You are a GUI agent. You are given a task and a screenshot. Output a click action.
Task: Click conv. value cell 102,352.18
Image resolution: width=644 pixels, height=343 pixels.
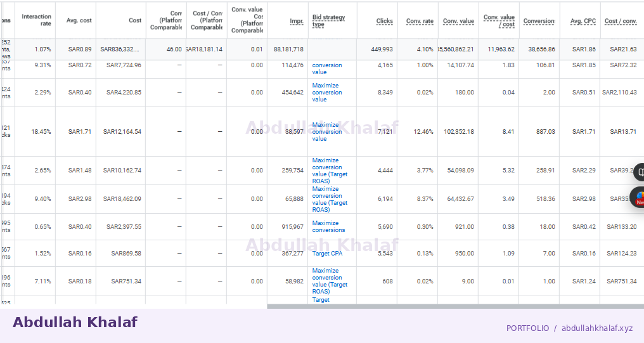coord(459,132)
